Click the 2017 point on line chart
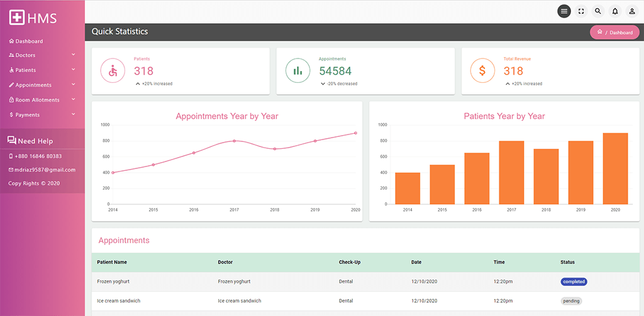Image resolution: width=644 pixels, height=316 pixels. click(x=234, y=141)
